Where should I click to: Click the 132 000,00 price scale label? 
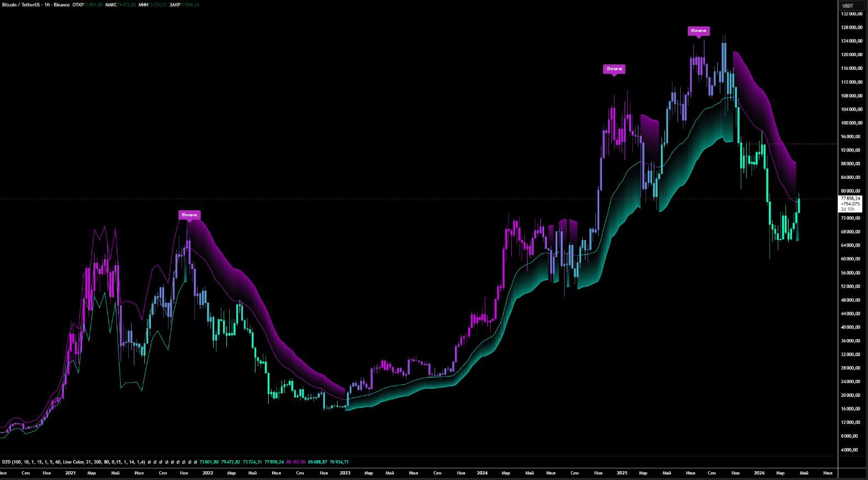point(851,14)
